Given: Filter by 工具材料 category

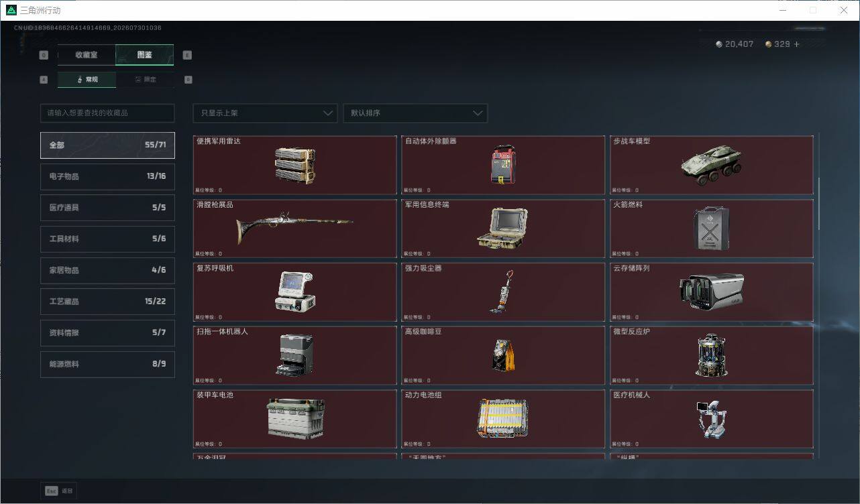Looking at the screenshot, I should click(x=107, y=239).
